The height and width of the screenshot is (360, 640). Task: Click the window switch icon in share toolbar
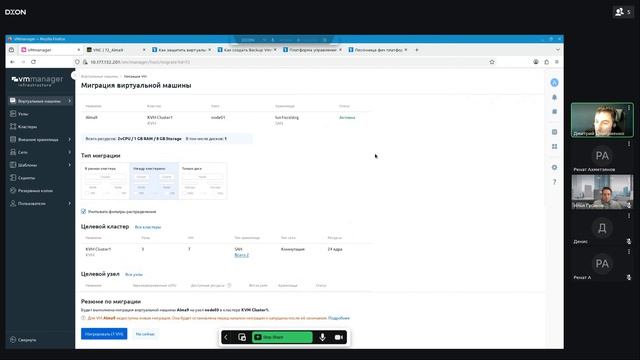tap(242, 337)
